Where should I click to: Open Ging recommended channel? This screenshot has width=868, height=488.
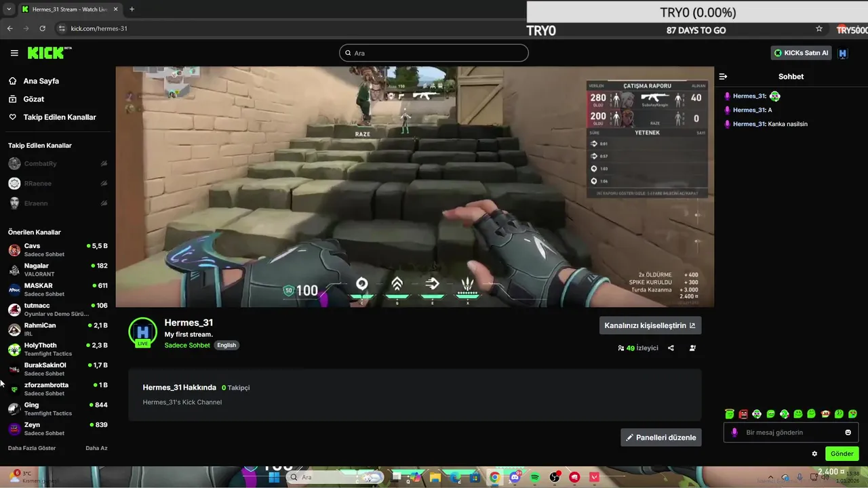58,409
